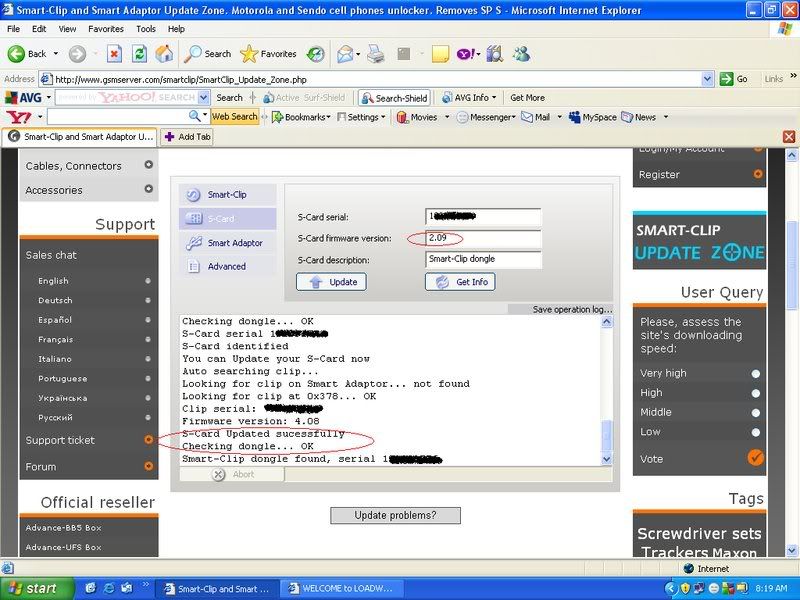Expand the Bookmarks dropdown in Yahoo toolbar
Viewport: 800px width, 600px height.
pyautogui.click(x=329, y=117)
